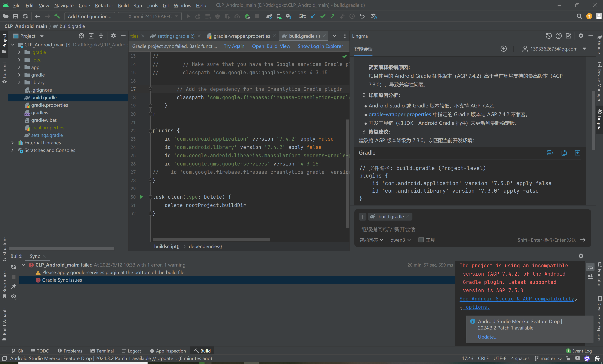Switch to the Logcat tab
The height and width of the screenshot is (364, 603).
131,351
